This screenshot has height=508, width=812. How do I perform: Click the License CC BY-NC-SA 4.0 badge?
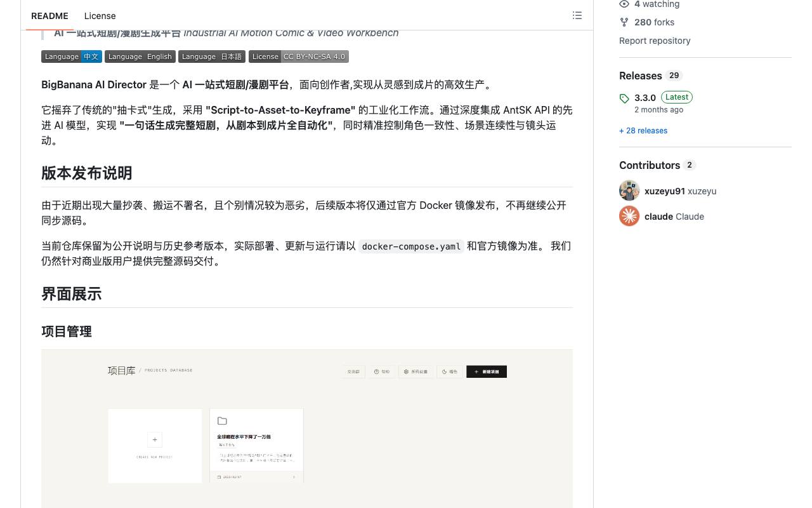point(299,57)
